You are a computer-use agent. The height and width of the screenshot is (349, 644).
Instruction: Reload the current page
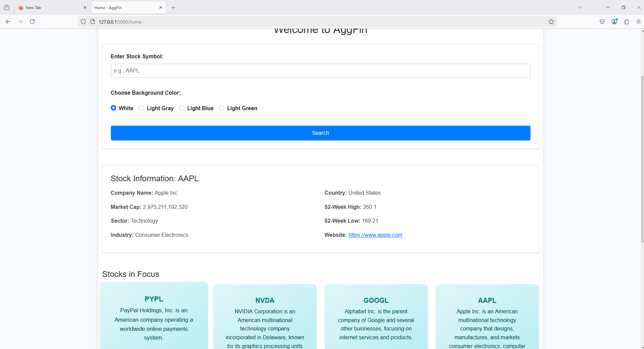coord(32,22)
